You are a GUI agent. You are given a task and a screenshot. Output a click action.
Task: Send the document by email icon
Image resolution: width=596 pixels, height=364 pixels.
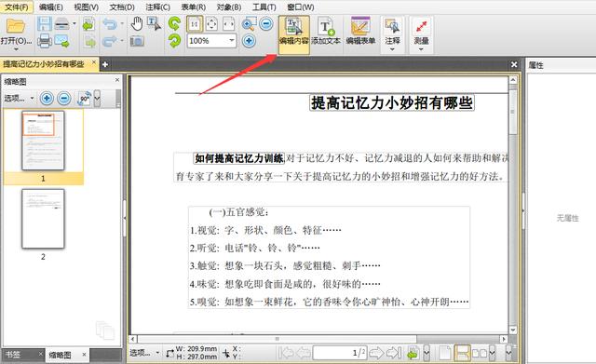(61, 41)
